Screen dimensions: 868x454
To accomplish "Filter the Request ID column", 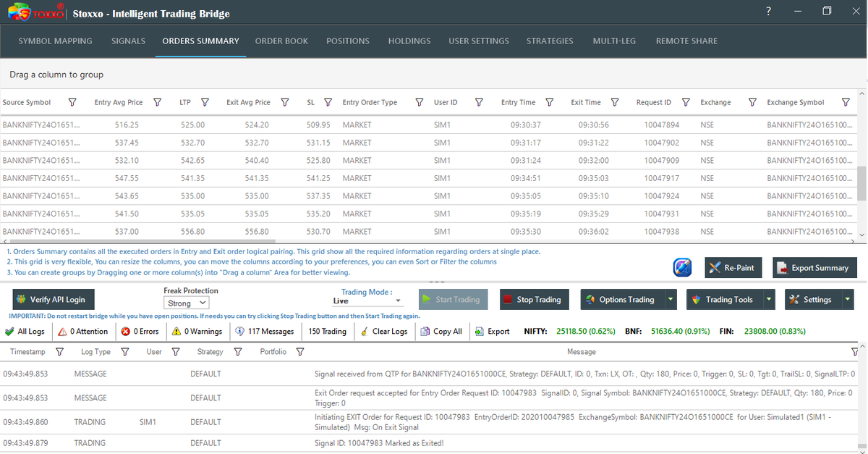I will [x=686, y=103].
